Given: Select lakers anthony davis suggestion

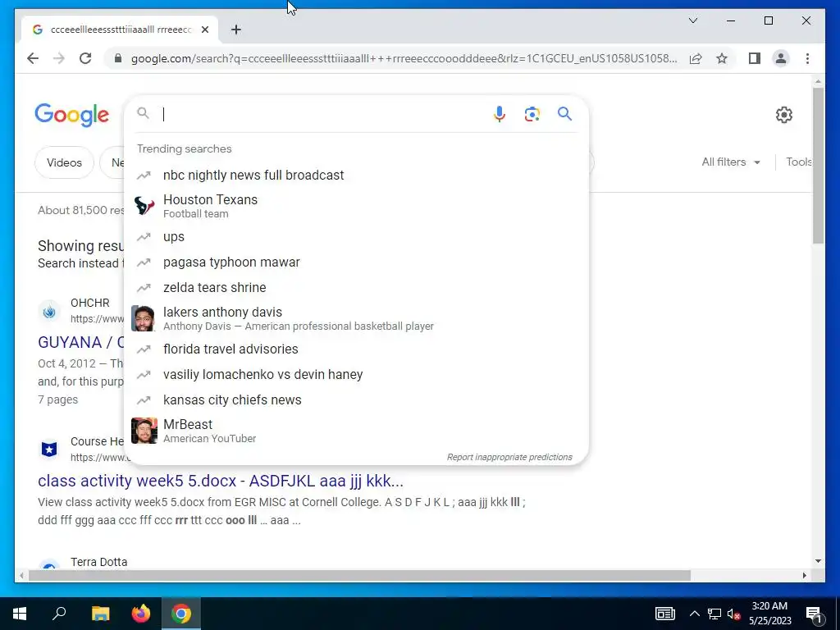Looking at the screenshot, I should (356, 318).
